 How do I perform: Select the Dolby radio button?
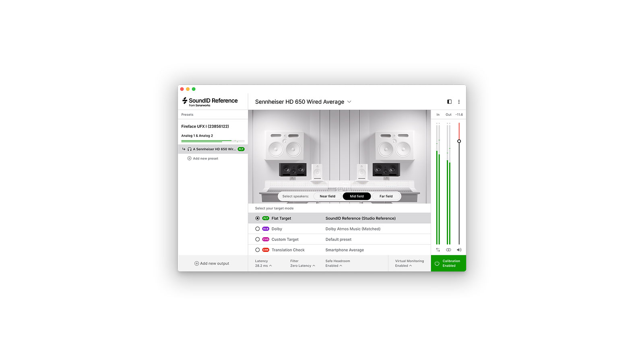click(x=258, y=229)
